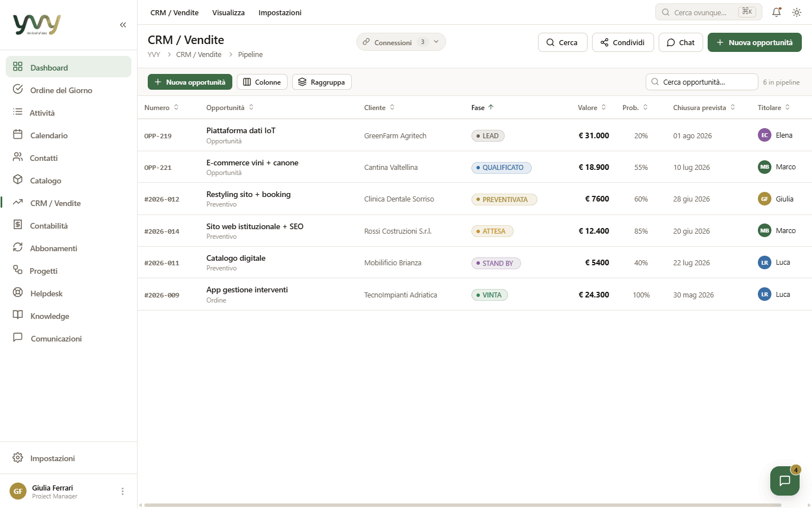This screenshot has width=812, height=508.
Task: Open Contabilità in the sidebar
Action: (x=68, y=225)
